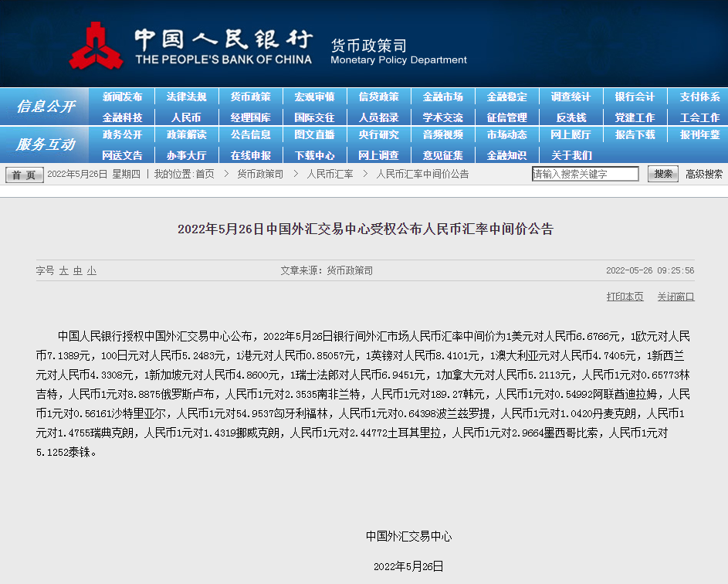This screenshot has width=728, height=584.
Task: Click the 首页 home button
Action: (24, 175)
